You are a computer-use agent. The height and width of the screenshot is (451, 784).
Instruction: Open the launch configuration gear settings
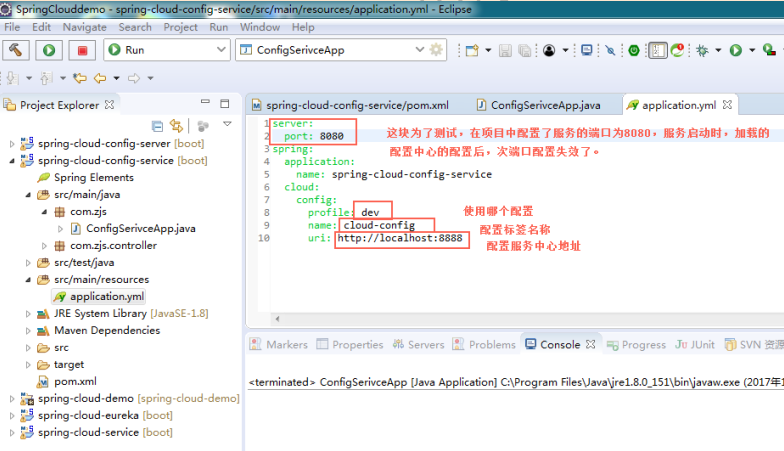[436, 50]
